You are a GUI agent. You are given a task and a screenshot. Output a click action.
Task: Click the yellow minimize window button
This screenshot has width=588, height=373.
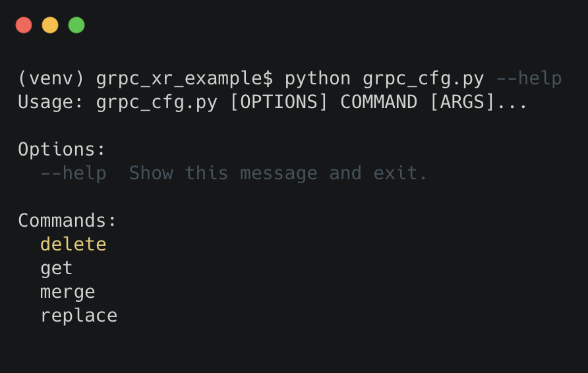[50, 26]
